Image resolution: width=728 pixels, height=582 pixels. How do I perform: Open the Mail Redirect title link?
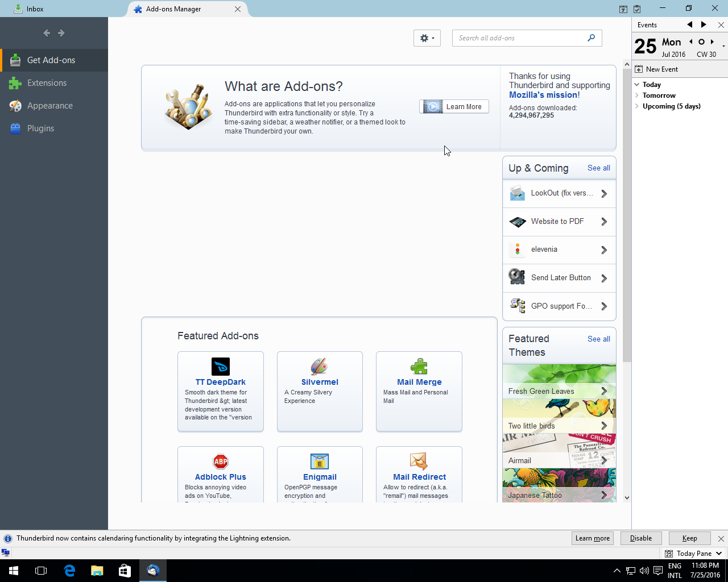point(419,477)
